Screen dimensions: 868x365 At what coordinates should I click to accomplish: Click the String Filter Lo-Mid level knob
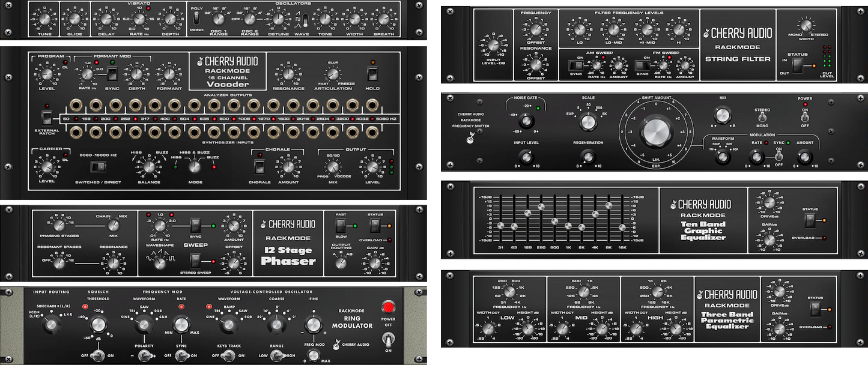(613, 29)
